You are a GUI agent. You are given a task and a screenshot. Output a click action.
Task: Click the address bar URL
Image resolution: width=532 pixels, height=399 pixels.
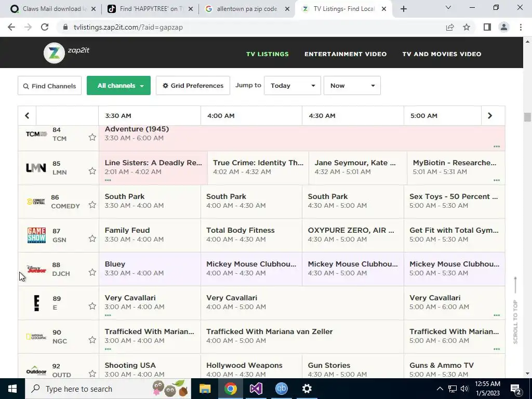coord(128,27)
